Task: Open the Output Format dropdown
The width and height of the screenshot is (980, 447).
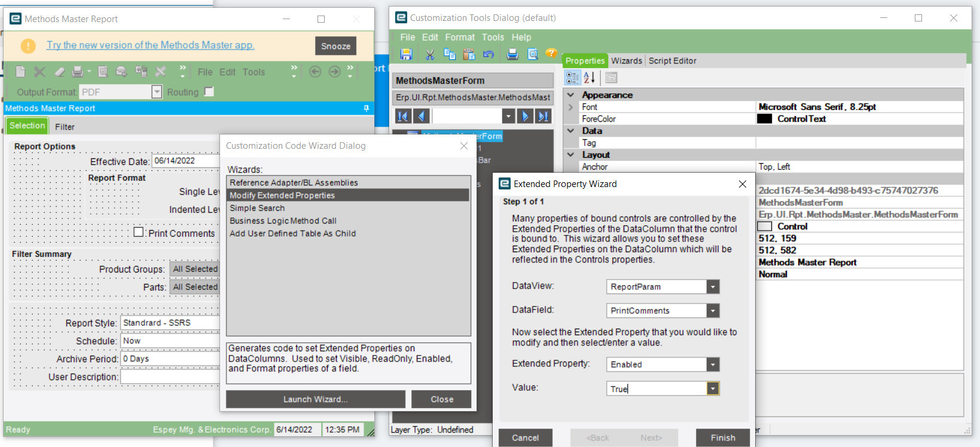Action: coord(157,92)
